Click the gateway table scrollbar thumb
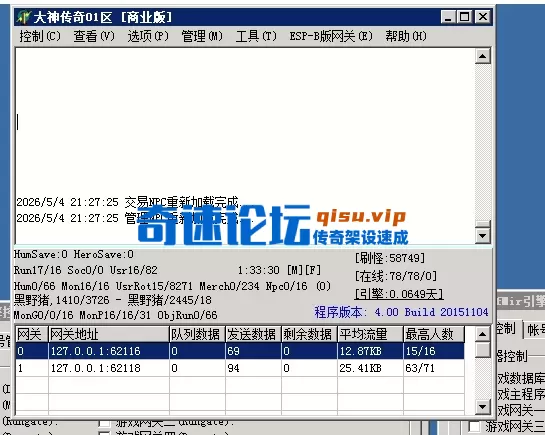Screen dimensions: 545x435 coord(482,349)
